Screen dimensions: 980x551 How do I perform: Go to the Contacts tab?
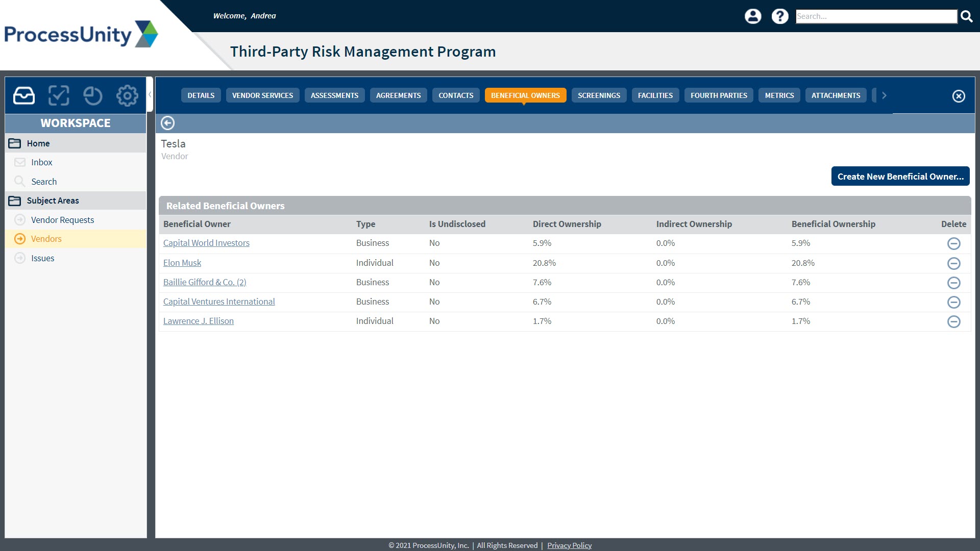456,95
